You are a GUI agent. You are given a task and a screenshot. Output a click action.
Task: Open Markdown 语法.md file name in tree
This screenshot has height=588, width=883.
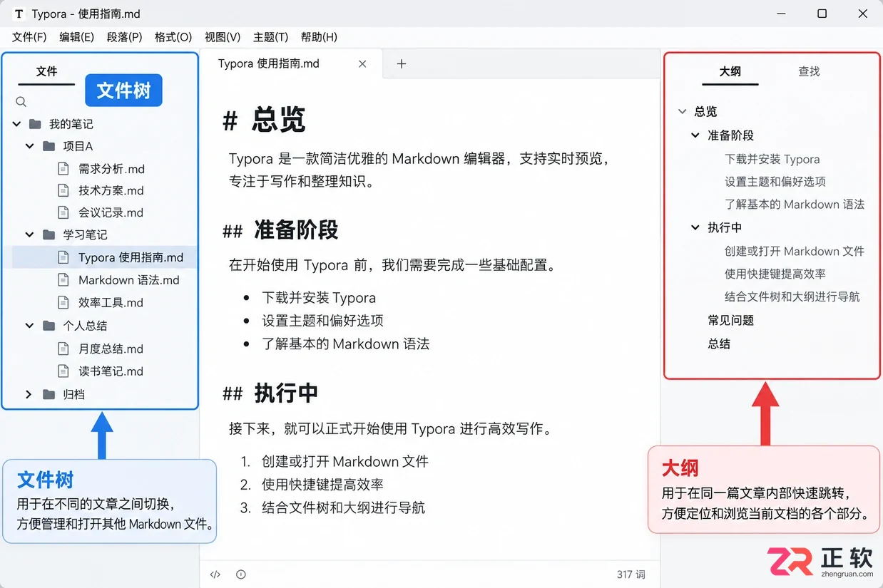pos(129,280)
